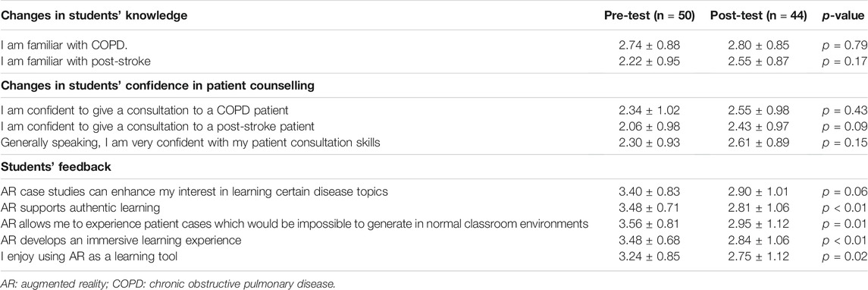Screen dimensions: 868x290
Task: Click the 'consultation to a post-stroke patient' row
Action: 434,127
